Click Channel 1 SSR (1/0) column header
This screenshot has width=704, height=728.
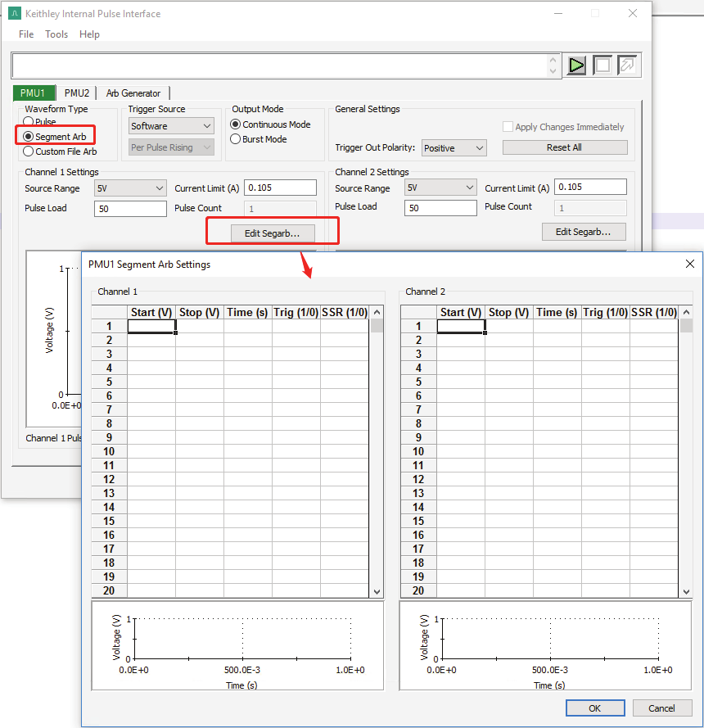click(345, 313)
